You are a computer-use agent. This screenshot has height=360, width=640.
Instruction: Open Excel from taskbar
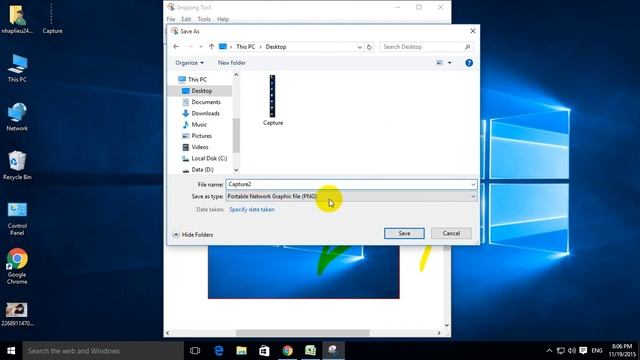pos(310,351)
